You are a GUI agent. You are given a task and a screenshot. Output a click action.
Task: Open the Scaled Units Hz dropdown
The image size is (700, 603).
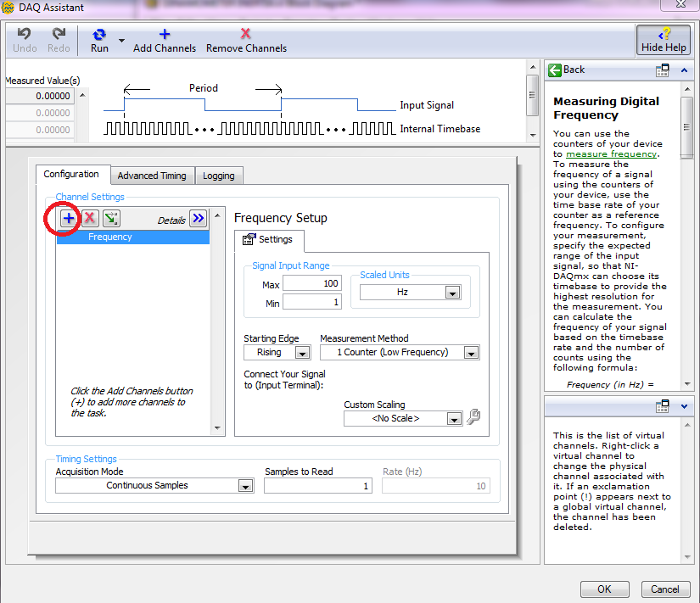[x=452, y=293]
